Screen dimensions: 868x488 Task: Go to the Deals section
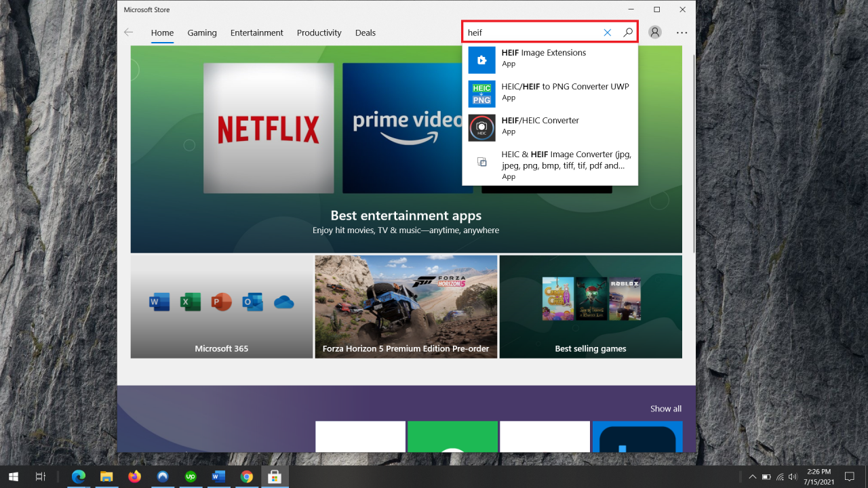point(365,33)
